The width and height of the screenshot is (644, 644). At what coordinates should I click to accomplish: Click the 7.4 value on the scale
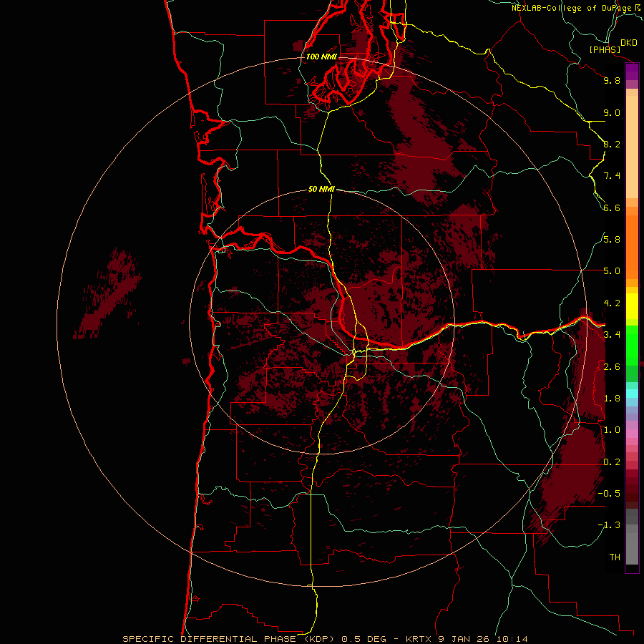pos(612,176)
